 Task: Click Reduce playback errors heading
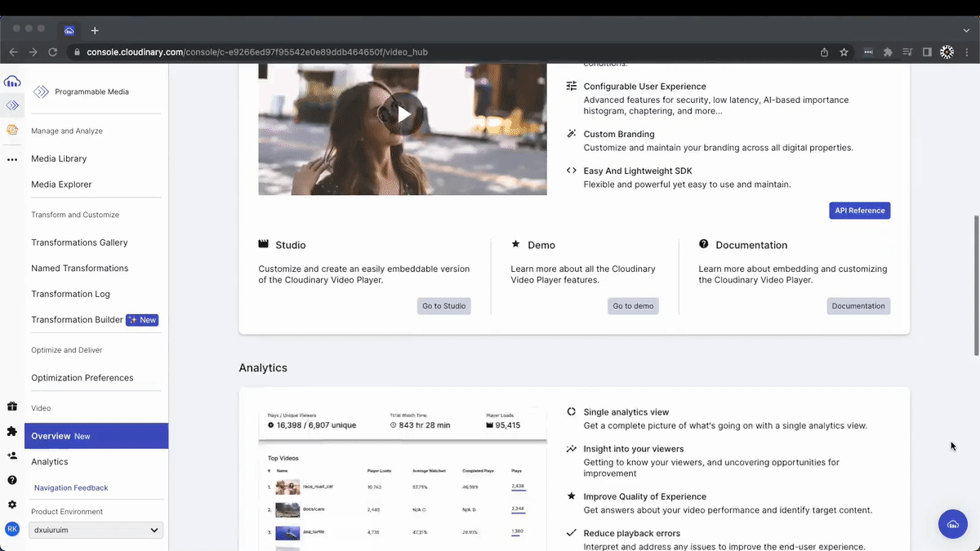point(630,533)
